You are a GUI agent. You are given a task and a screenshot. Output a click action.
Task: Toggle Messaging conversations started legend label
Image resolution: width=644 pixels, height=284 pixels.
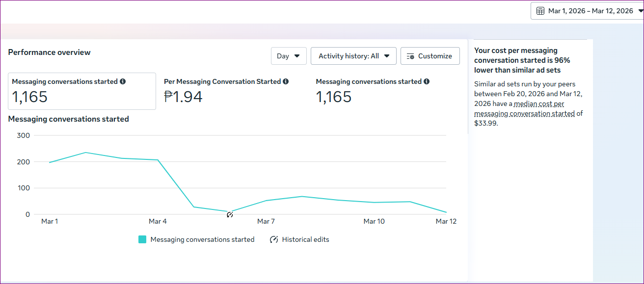tap(202, 239)
